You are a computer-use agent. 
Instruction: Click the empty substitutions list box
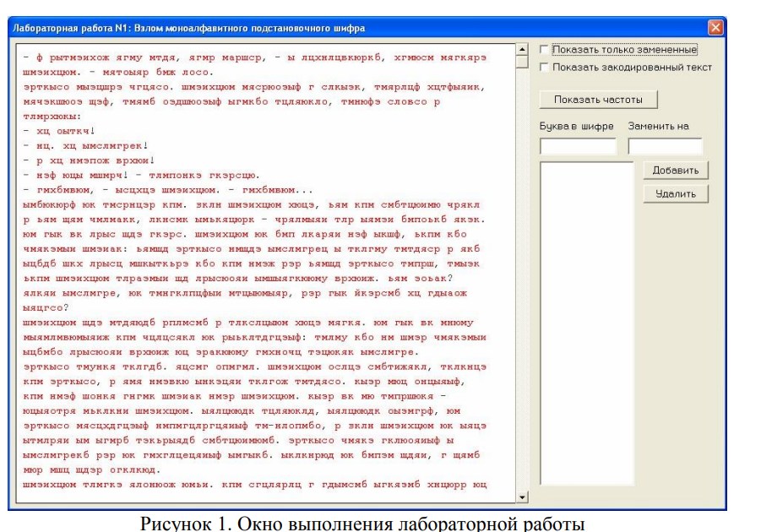(x=586, y=321)
